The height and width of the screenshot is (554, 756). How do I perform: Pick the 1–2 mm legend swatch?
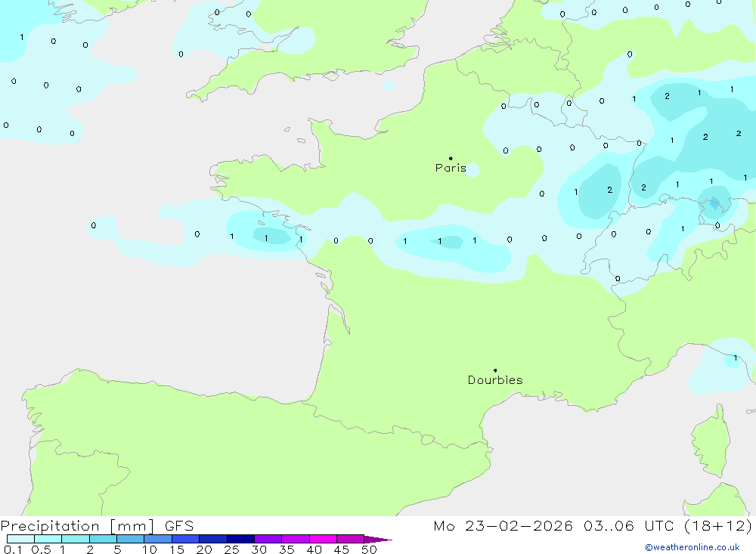[76, 539]
